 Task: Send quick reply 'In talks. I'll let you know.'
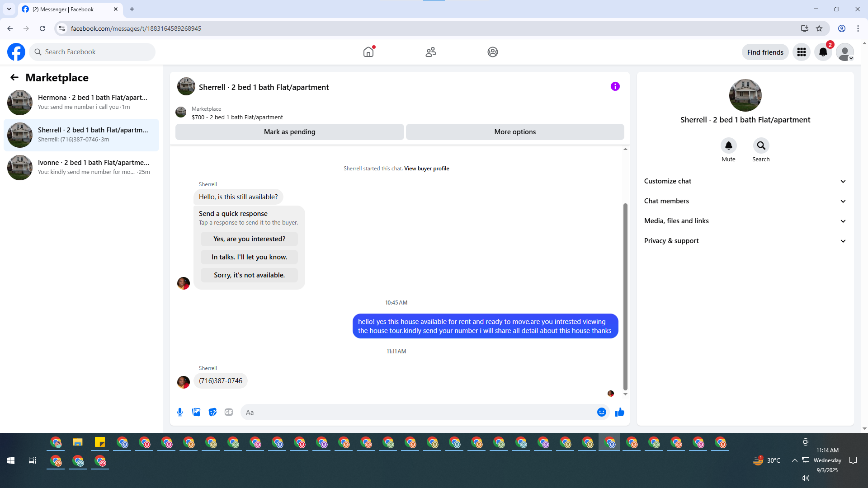pos(250,257)
